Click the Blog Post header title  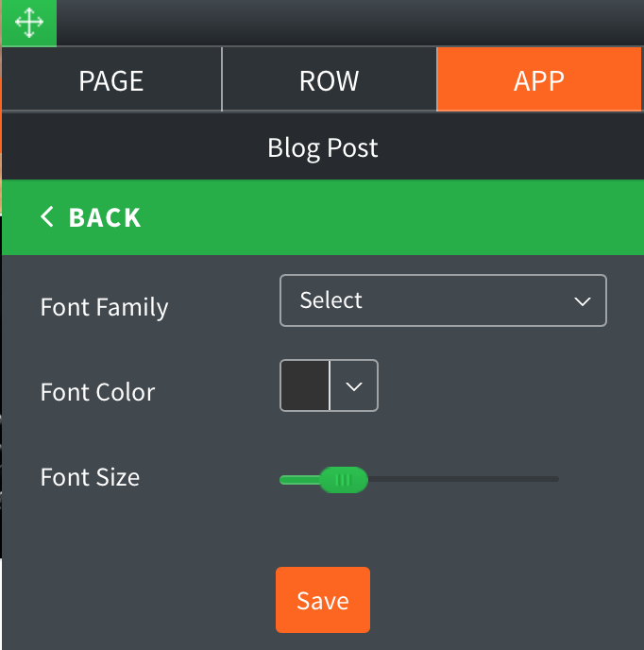323,147
